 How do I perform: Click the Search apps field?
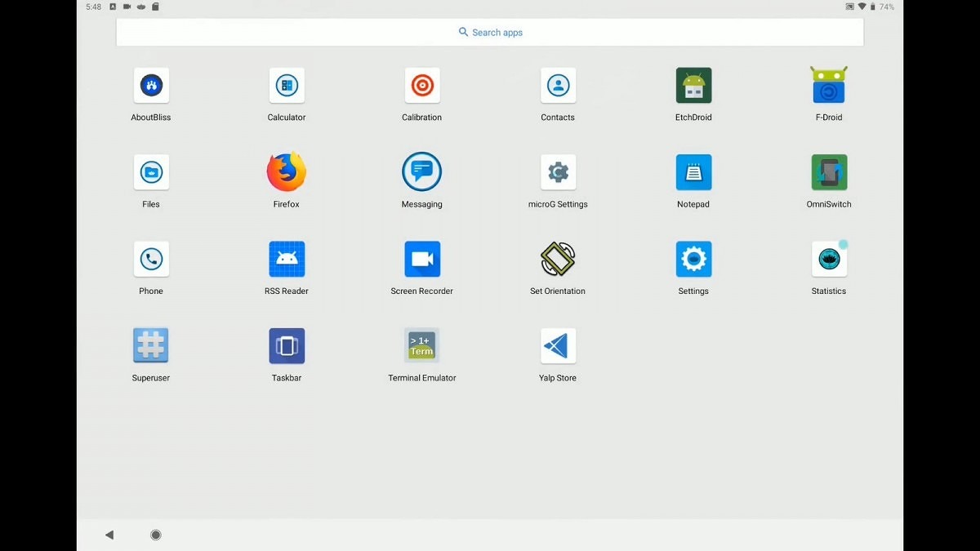pyautogui.click(x=490, y=32)
